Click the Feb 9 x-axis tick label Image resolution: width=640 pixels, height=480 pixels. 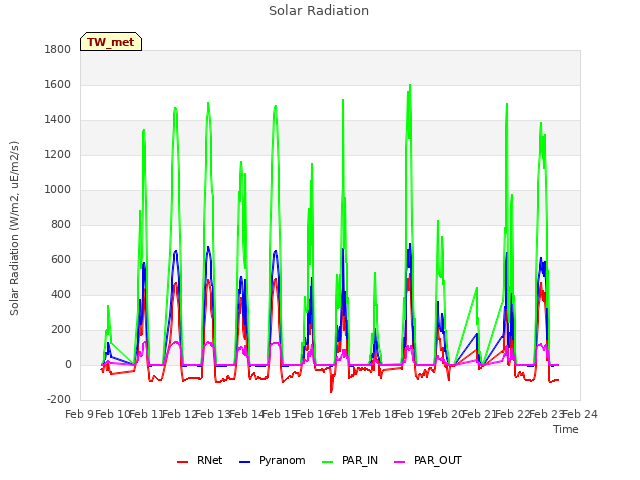click(79, 414)
